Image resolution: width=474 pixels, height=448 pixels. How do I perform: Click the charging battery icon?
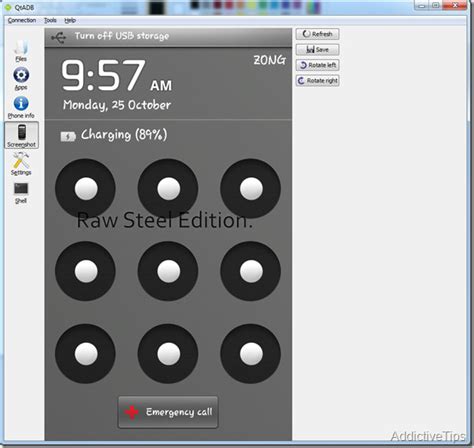(68, 136)
